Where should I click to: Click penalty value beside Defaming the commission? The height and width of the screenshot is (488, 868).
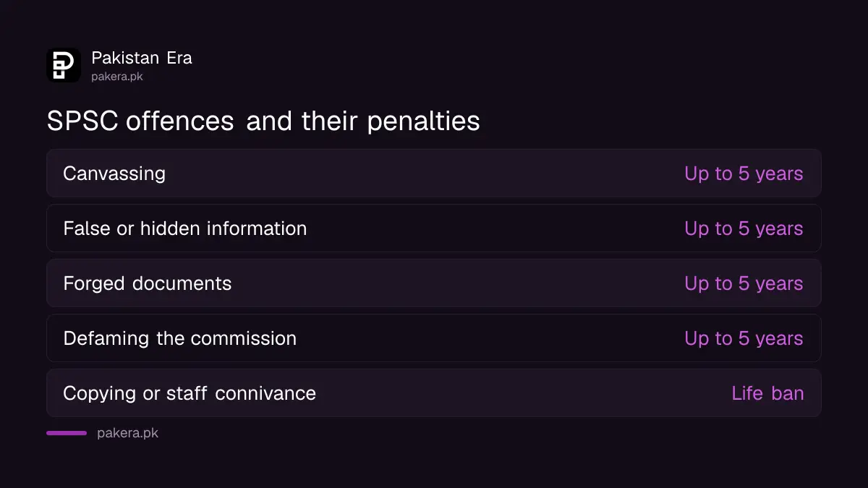click(x=744, y=339)
